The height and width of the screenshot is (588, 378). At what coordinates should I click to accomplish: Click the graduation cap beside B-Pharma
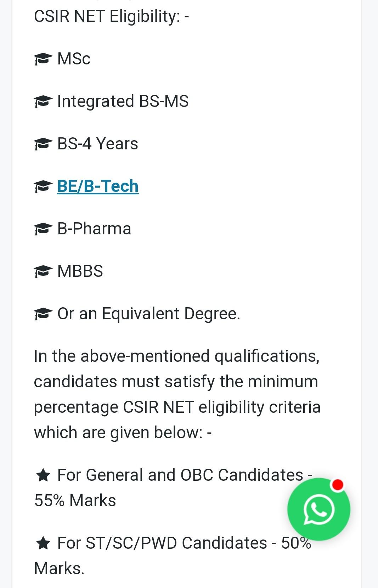43,229
